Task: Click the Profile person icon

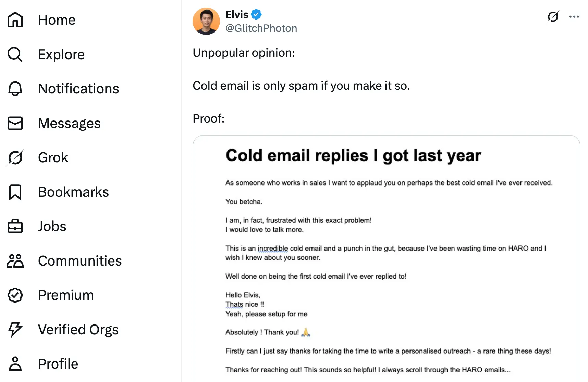Action: (x=15, y=364)
